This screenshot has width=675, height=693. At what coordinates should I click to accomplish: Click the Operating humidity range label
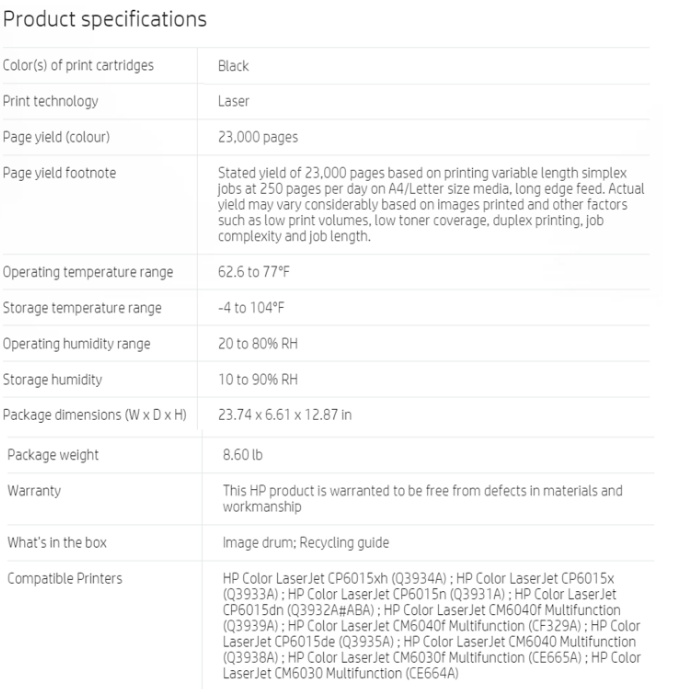point(77,344)
